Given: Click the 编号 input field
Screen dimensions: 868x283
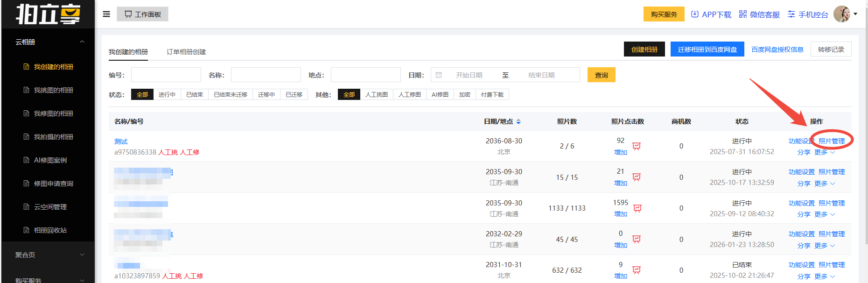Looking at the screenshot, I should (166, 75).
